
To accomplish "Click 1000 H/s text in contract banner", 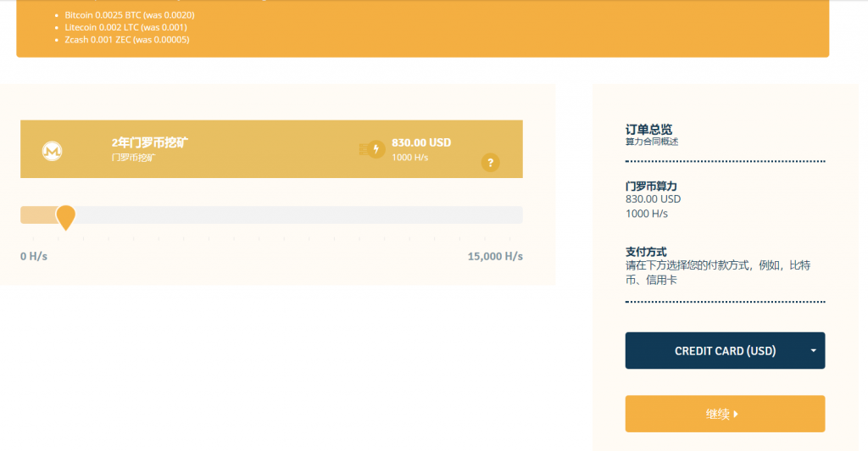I will (409, 158).
